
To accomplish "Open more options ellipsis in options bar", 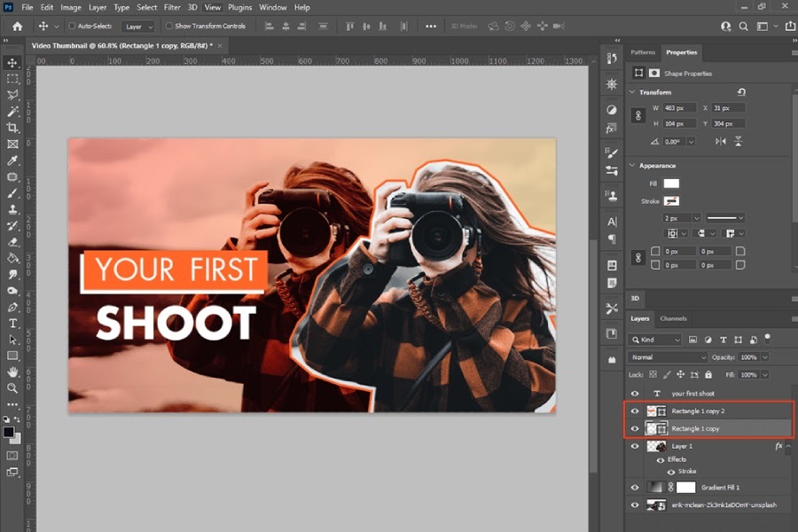I will point(431,26).
